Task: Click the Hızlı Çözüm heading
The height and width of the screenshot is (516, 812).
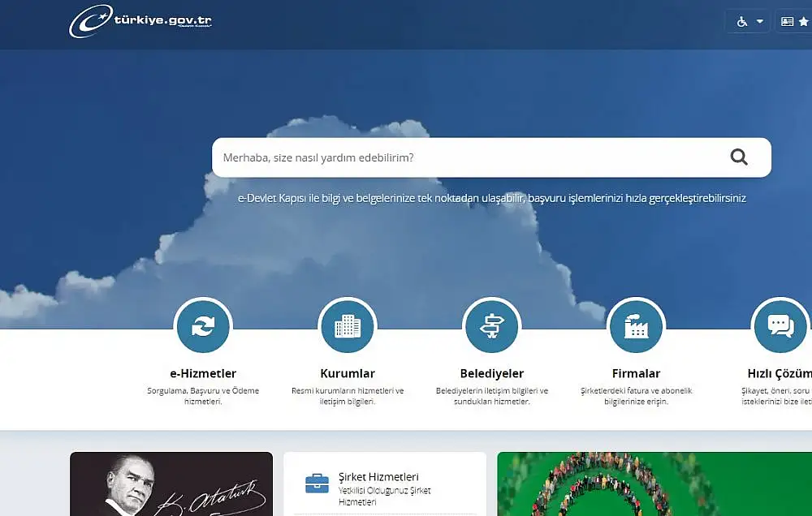Action: pos(780,373)
